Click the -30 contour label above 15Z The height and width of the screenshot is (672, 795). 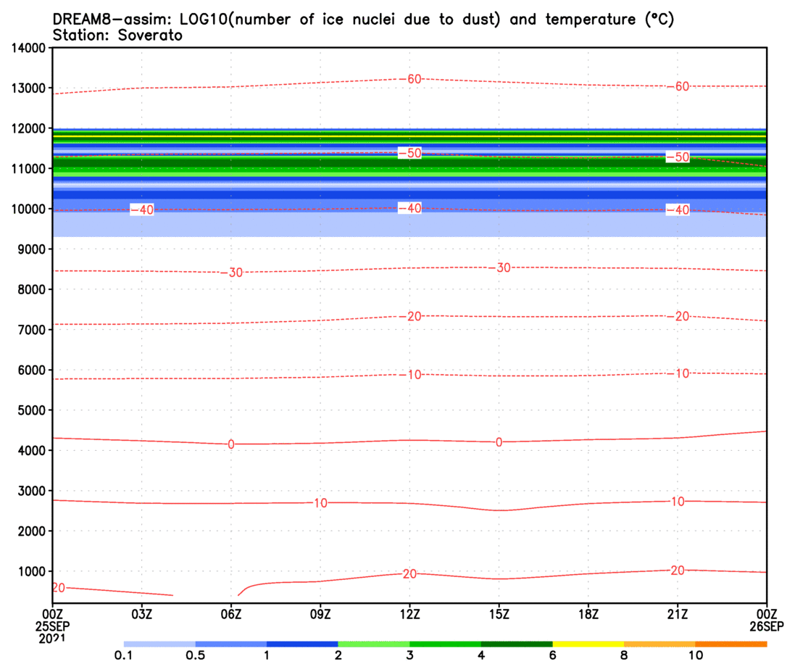coord(499,267)
